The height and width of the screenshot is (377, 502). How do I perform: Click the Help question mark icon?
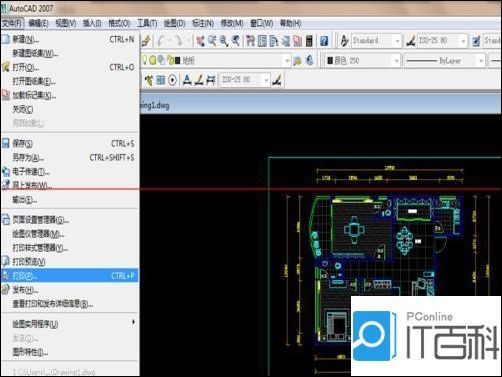324,41
